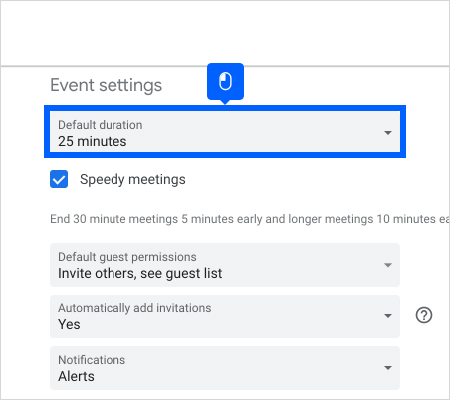Click the Automatically add invitations field label

coord(135,308)
